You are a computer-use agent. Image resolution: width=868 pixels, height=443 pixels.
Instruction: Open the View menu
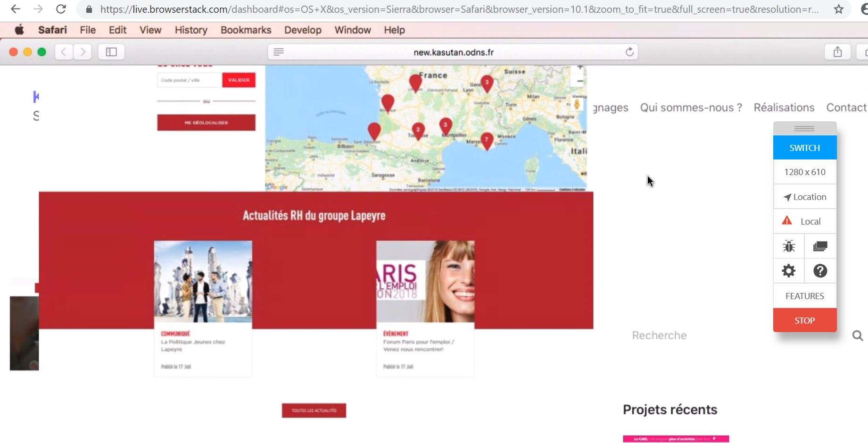tap(150, 30)
